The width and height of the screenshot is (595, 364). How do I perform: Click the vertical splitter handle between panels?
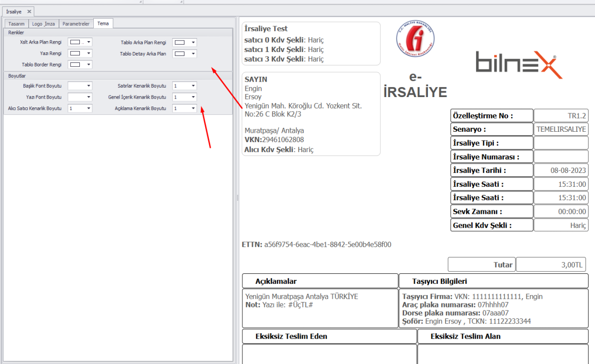(x=238, y=197)
